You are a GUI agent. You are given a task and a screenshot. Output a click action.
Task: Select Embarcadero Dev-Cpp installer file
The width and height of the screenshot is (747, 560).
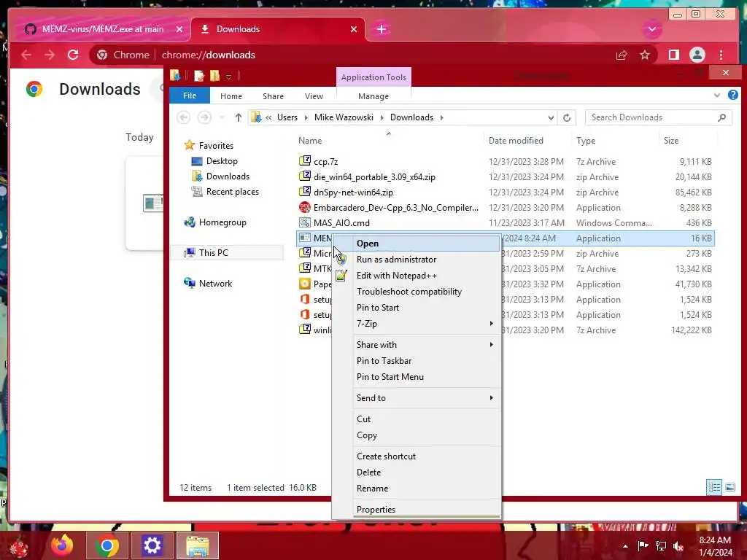click(x=395, y=208)
